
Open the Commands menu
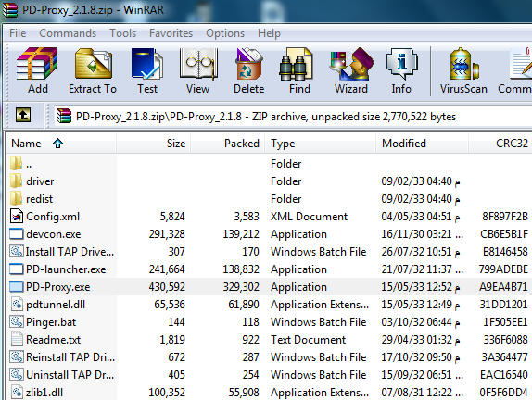coord(68,33)
